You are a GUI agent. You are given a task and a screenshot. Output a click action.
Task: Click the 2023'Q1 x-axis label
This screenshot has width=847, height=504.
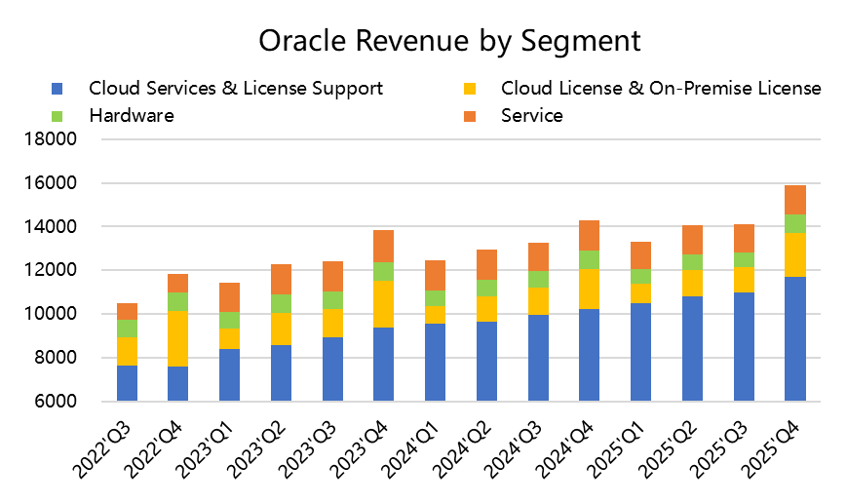(x=206, y=450)
